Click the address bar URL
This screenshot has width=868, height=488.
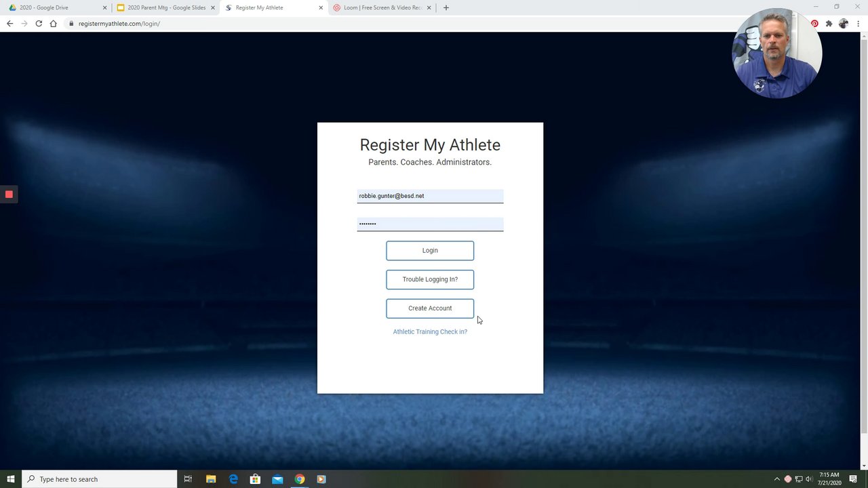point(119,23)
